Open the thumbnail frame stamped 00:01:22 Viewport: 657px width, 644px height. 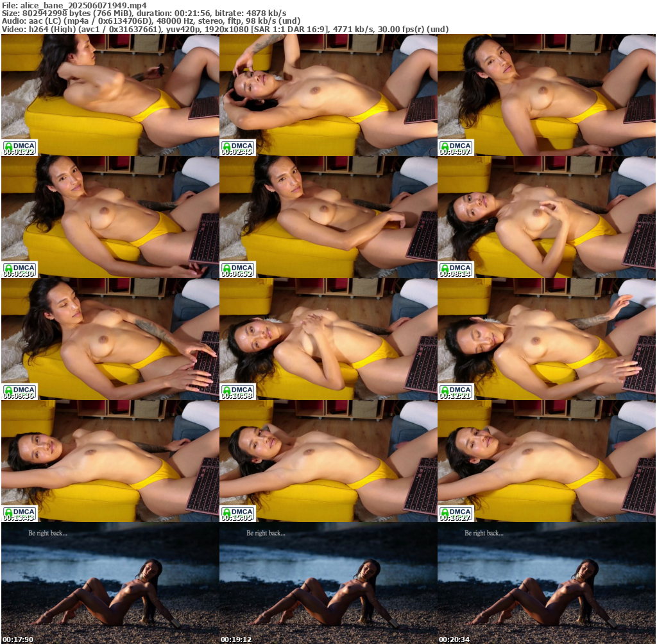pos(110,95)
